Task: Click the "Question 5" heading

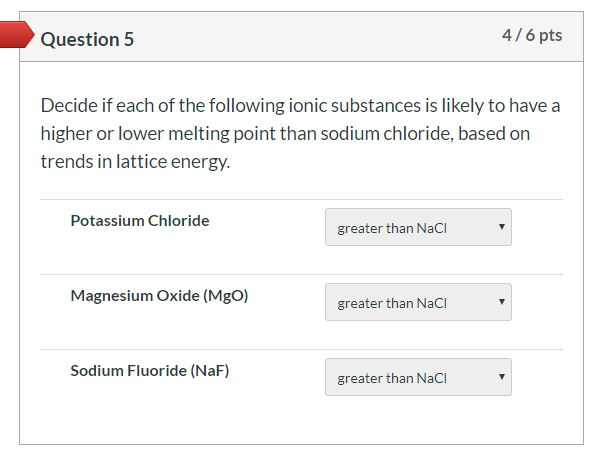Action: [87, 39]
